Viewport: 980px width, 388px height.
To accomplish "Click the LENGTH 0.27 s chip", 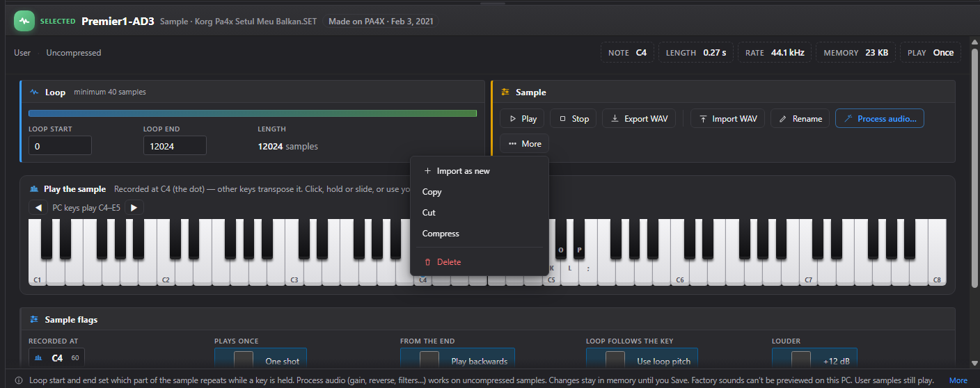I will pos(695,53).
